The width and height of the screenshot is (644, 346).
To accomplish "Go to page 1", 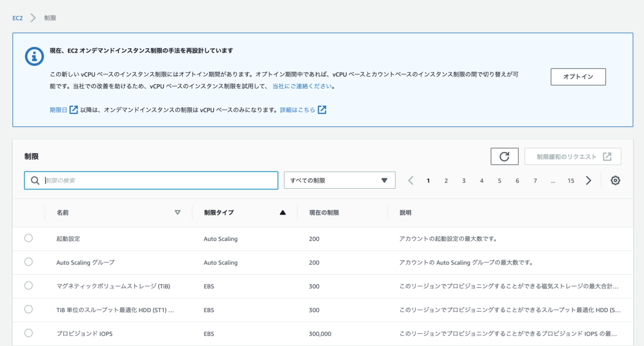I will [x=428, y=181].
